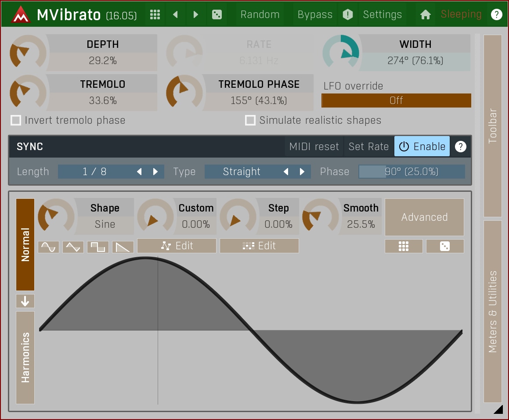
Task: Switch to the Harmonics tab
Action: coord(25,357)
